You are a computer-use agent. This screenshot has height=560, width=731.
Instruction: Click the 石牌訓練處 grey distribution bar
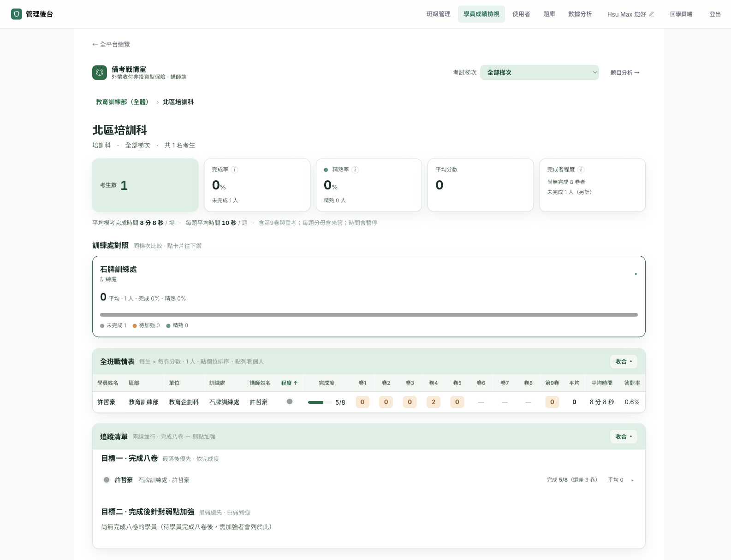[x=369, y=315]
